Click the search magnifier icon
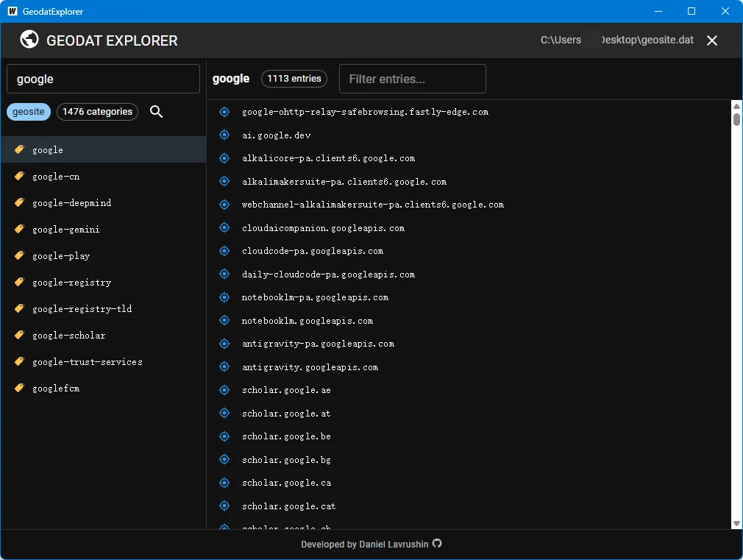Image resolution: width=743 pixels, height=560 pixels. click(x=157, y=112)
